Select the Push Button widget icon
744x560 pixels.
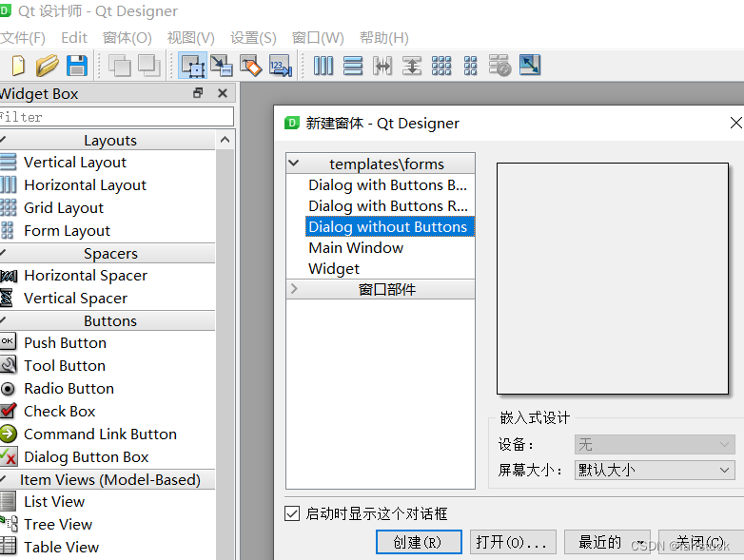pos(8,341)
